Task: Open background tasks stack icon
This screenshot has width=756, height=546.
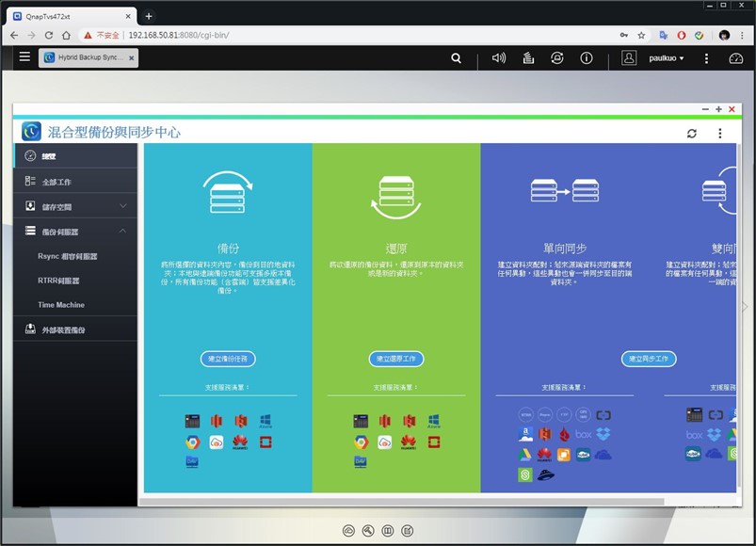Action: 528,58
